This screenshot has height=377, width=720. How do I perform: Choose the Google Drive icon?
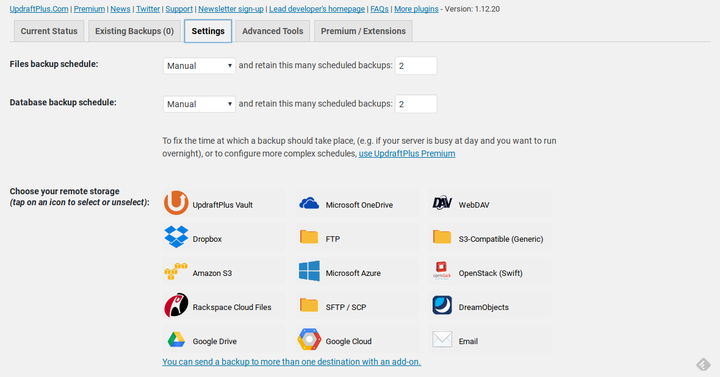click(176, 340)
